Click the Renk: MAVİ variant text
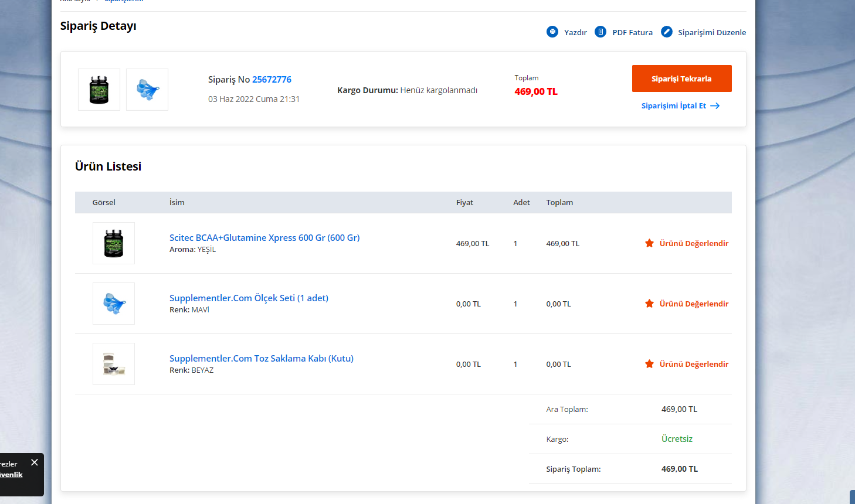855x504 pixels. pyautogui.click(x=189, y=310)
